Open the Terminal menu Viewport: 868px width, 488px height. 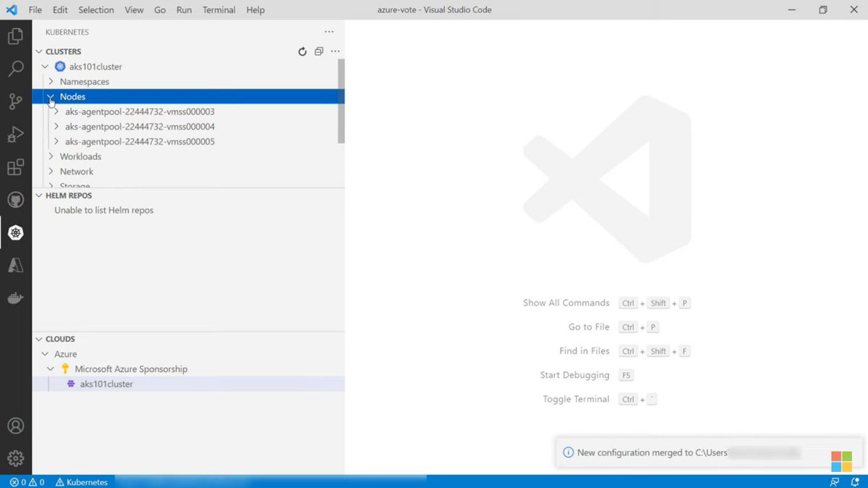click(x=219, y=9)
